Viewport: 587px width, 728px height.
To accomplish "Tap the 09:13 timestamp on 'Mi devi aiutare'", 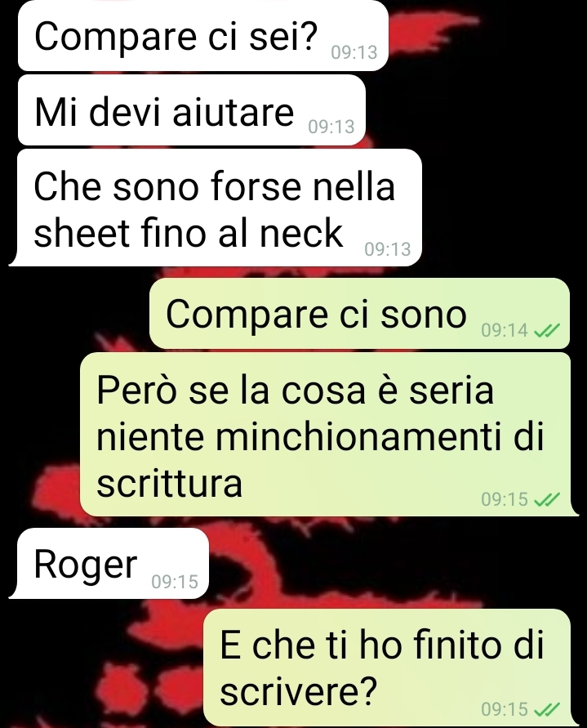I will point(331,127).
